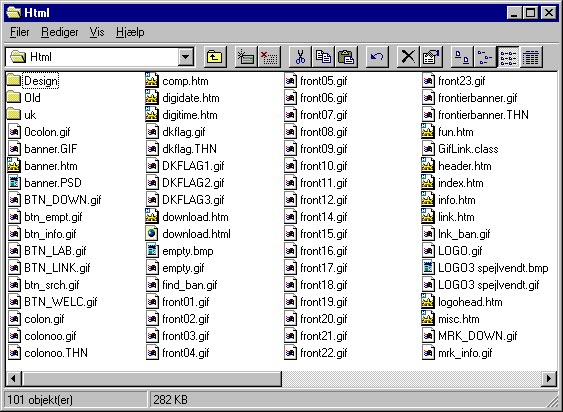Select the LOGO3 spejlvendt.bmp file icon
This screenshot has width=563, height=412.
(x=428, y=268)
